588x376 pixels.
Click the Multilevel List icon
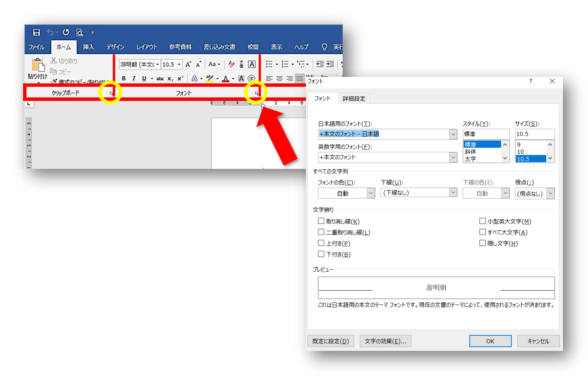click(x=301, y=64)
